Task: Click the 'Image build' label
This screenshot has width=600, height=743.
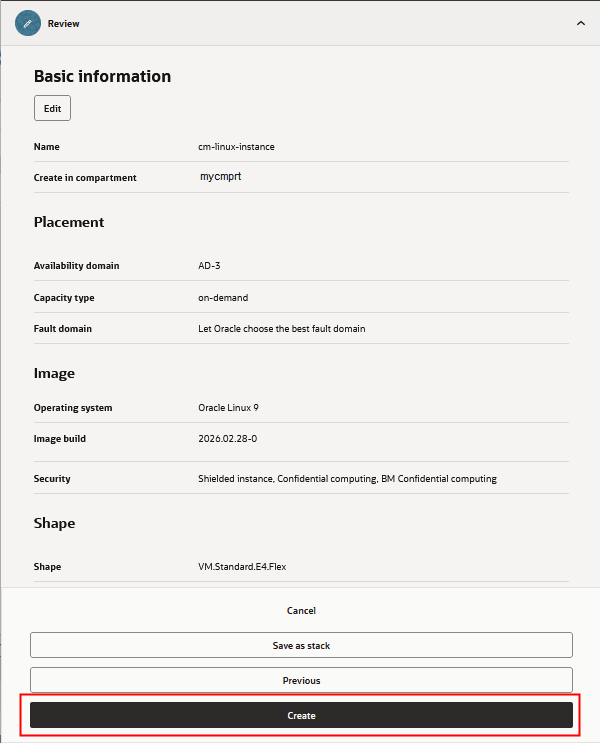Action: click(x=60, y=439)
